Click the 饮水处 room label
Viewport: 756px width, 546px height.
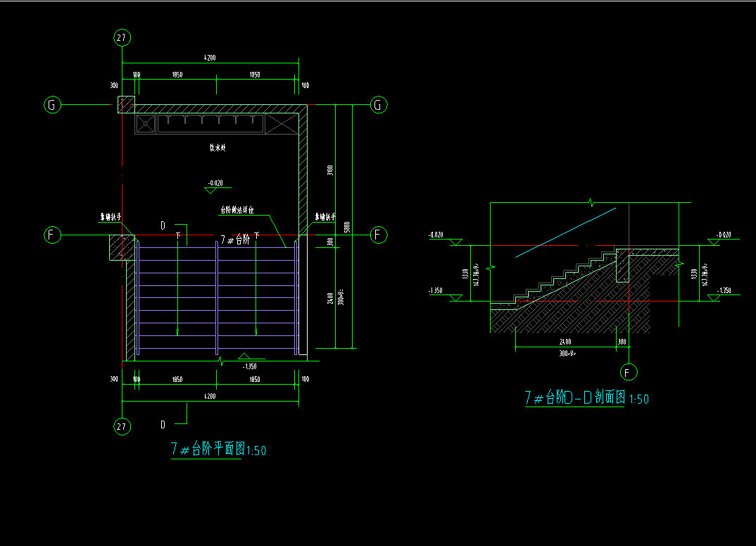tap(216, 148)
